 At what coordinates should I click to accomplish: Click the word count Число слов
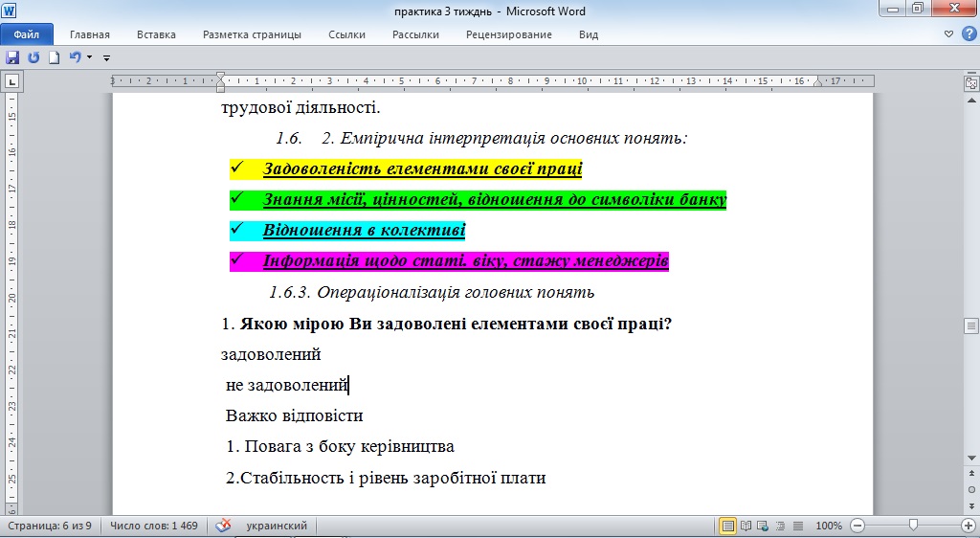tap(153, 526)
